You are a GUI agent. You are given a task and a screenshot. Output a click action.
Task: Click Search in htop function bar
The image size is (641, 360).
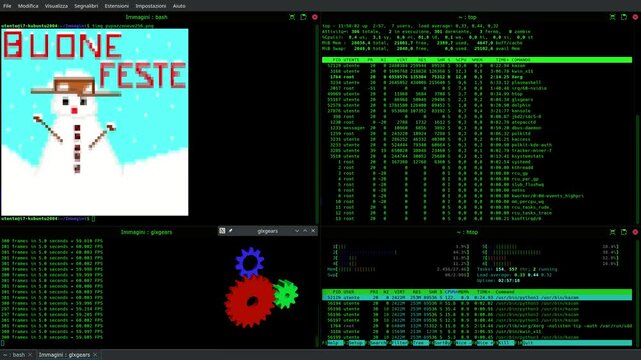pos(378,343)
